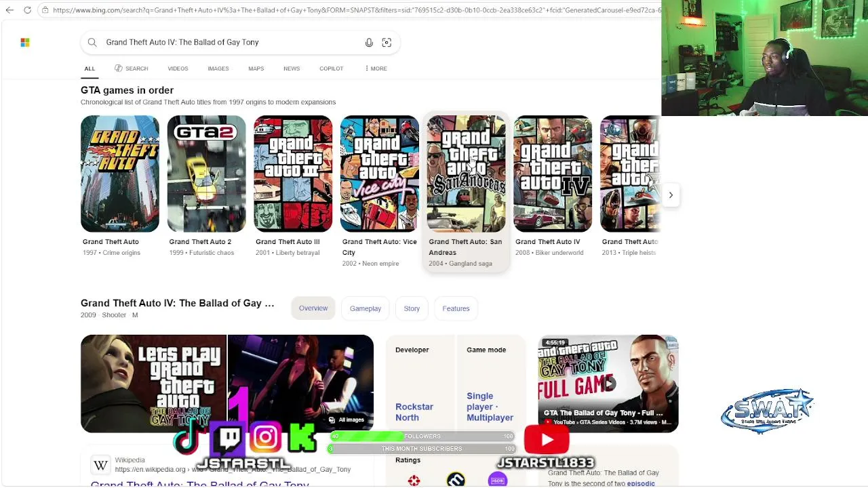Advance the GTA games carousel with next arrow
The image size is (868, 488).
(671, 195)
